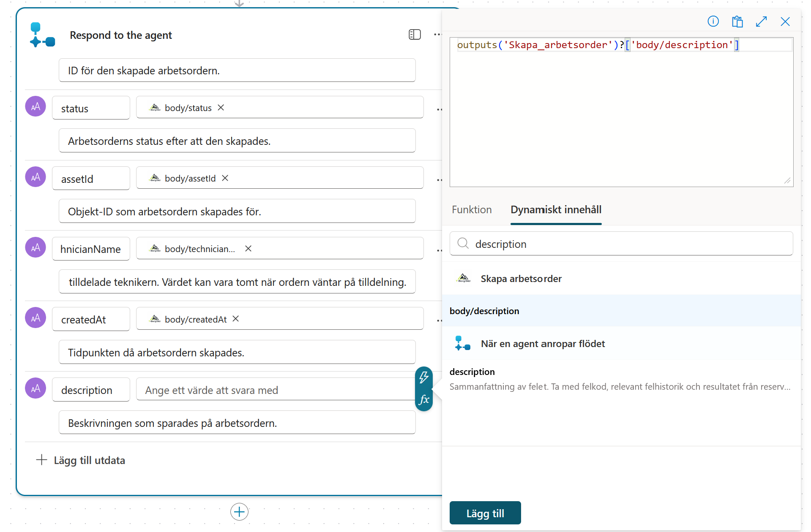811x532 pixels.
Task: Edit the description output name field
Action: point(91,390)
